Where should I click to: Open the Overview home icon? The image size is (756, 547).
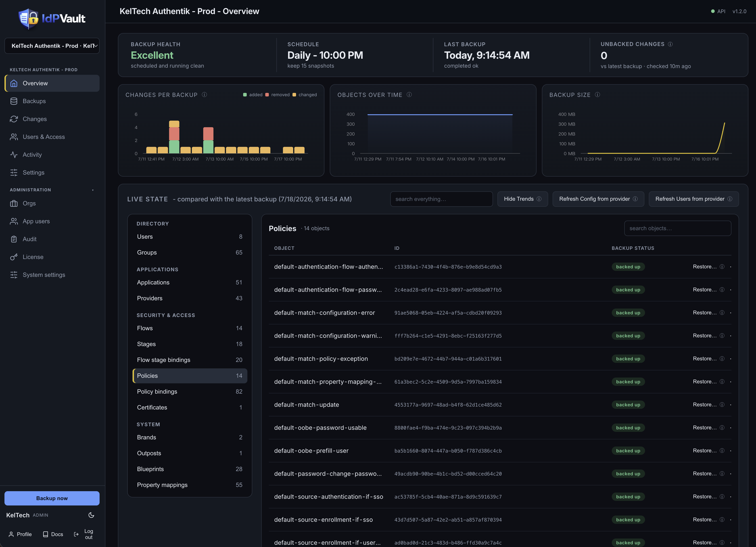pyautogui.click(x=14, y=83)
